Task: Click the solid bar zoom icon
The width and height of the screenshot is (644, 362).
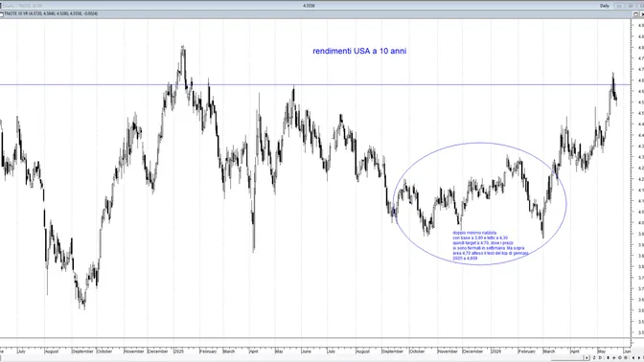Action: pos(608,358)
